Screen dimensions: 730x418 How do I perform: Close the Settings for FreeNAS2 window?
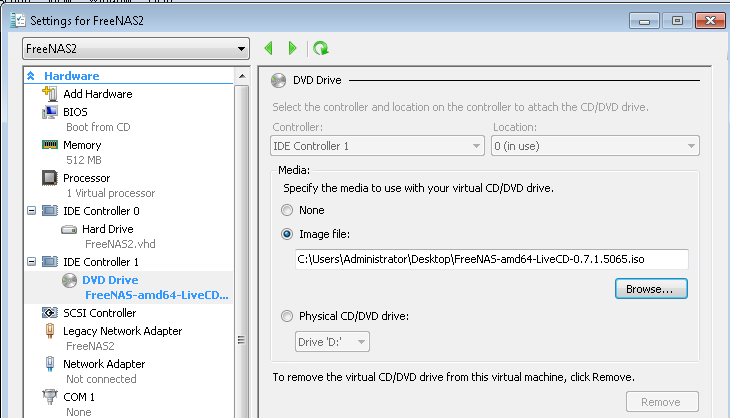710,21
